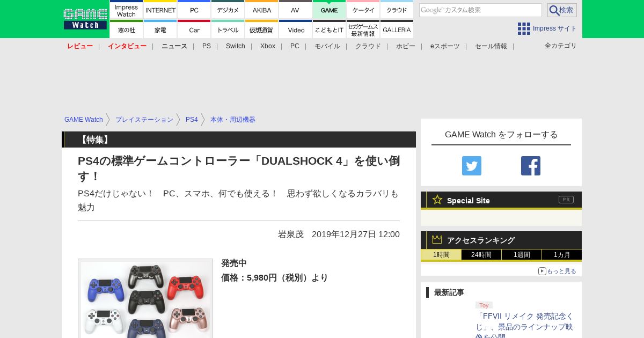Open the DUALSHOCK 4 controllers photo
Viewport: 644px width, 338px height.
pyautogui.click(x=145, y=298)
